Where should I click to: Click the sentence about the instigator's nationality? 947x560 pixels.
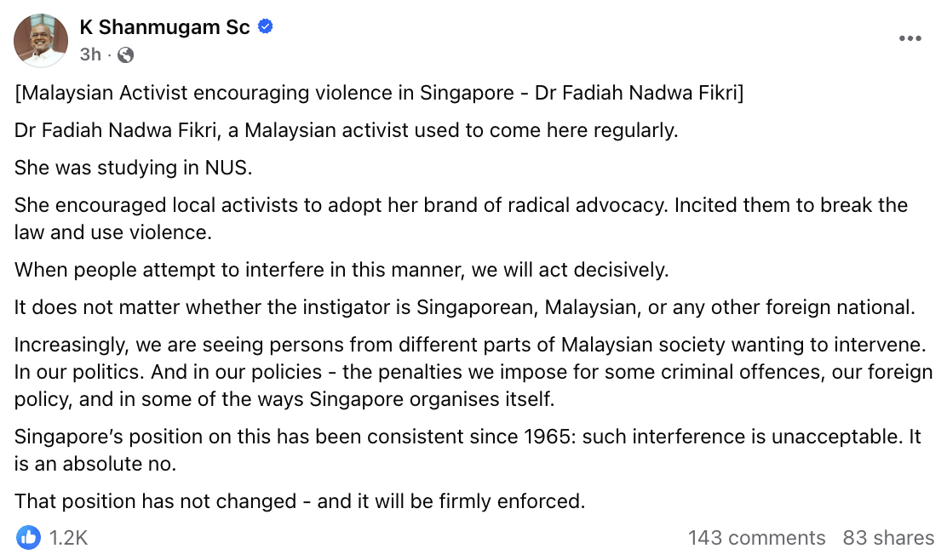(x=464, y=307)
